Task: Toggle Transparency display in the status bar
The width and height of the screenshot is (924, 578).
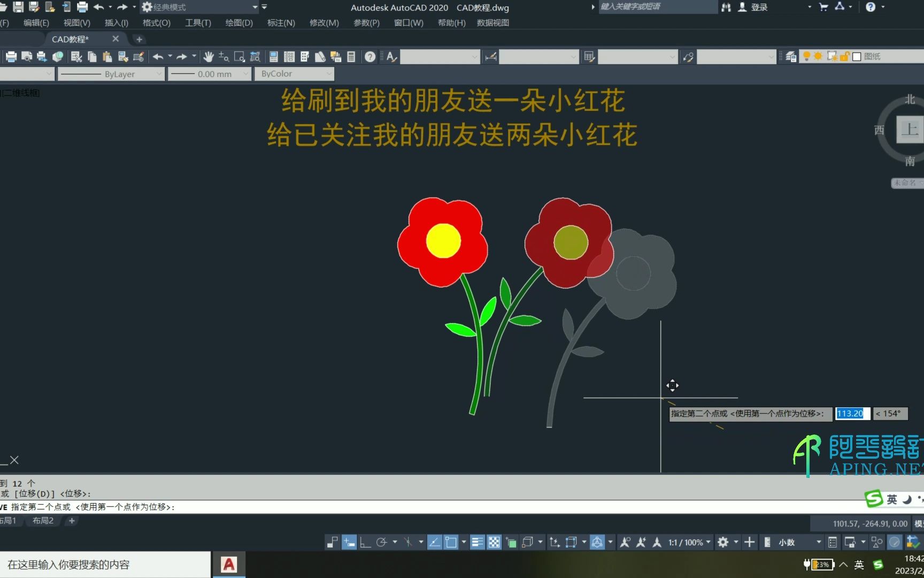Action: pos(494,542)
